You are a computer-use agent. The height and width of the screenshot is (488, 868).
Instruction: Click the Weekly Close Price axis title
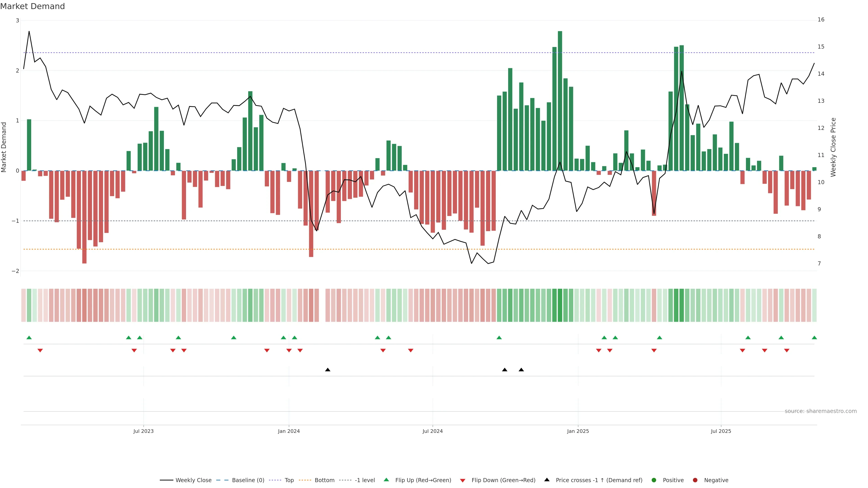point(833,147)
